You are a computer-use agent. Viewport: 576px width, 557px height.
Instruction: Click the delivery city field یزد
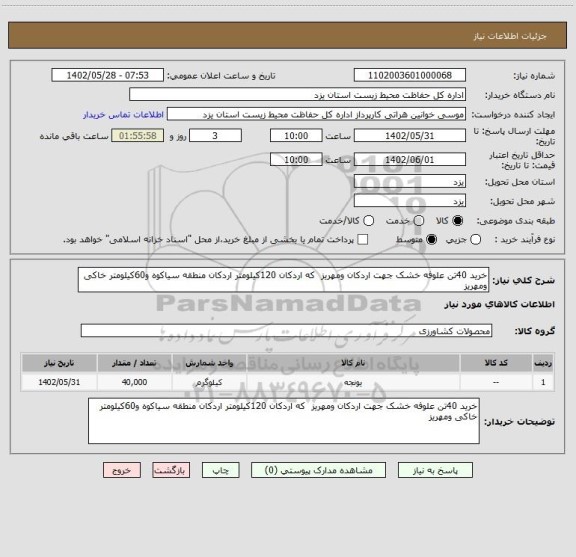pos(410,201)
